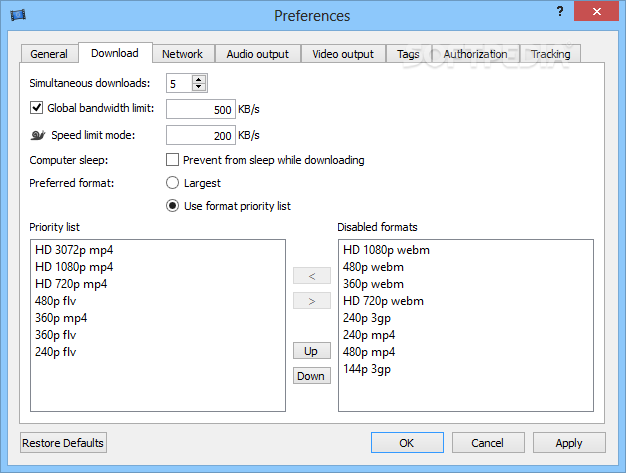Click the snail Speed limit mode icon
This screenshot has height=473, width=626.
[38, 135]
